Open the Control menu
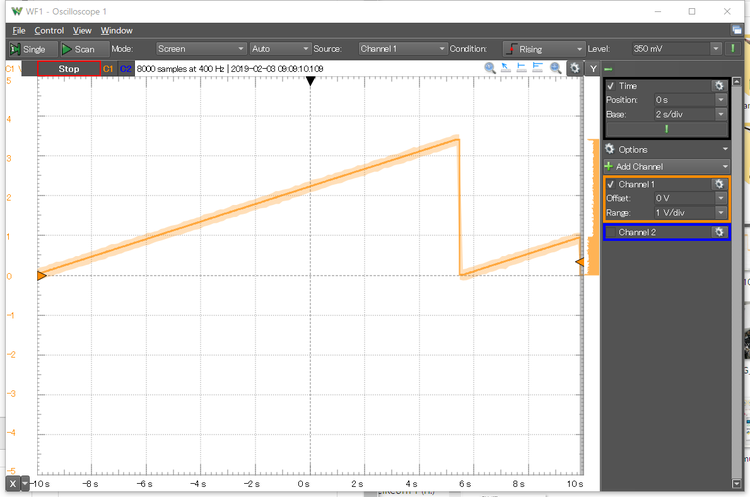750x497 pixels. coord(49,31)
